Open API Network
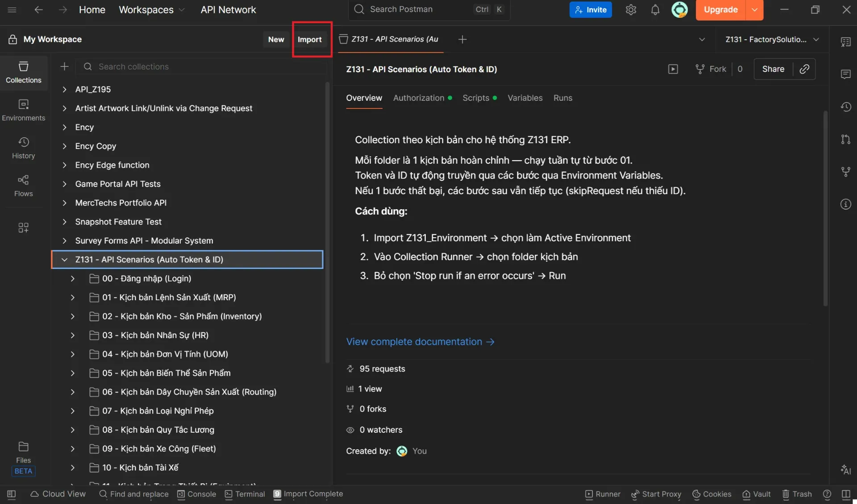Viewport: 857px width, 504px height. tap(228, 9)
